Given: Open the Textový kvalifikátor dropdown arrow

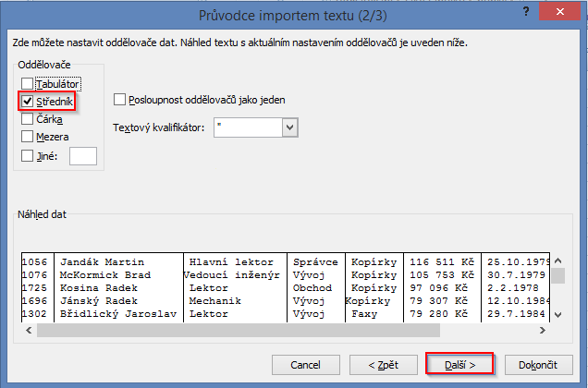Looking at the screenshot, I should click(x=290, y=127).
